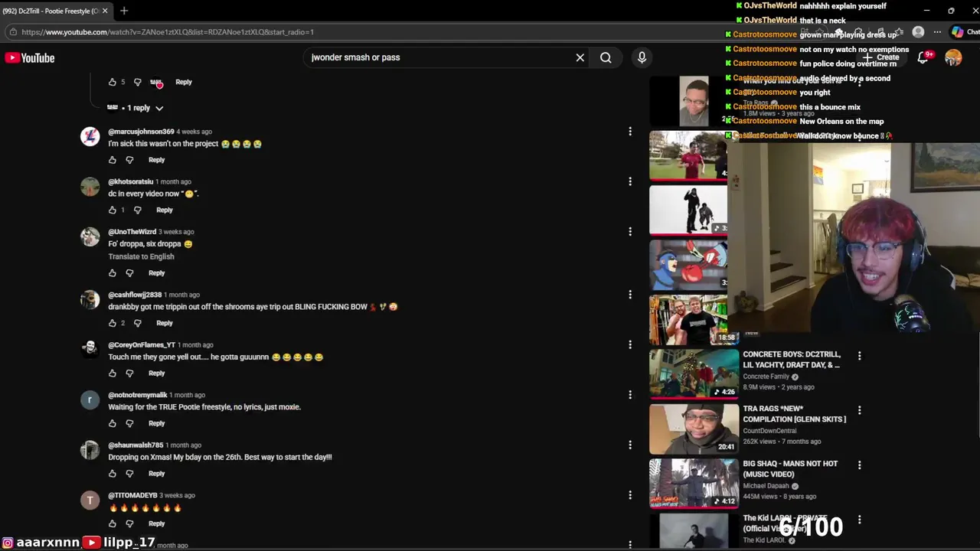Open @TITOMADEYB's profile avatar
The height and width of the screenshot is (551, 980).
click(x=90, y=500)
